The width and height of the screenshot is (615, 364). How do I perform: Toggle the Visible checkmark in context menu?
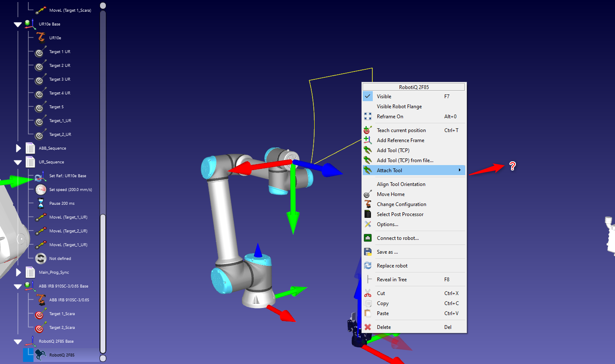coord(367,97)
